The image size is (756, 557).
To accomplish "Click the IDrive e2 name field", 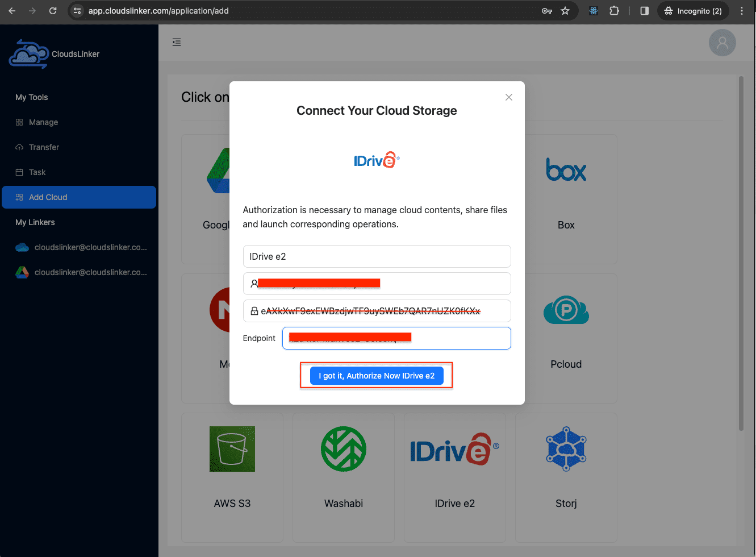I will [377, 256].
